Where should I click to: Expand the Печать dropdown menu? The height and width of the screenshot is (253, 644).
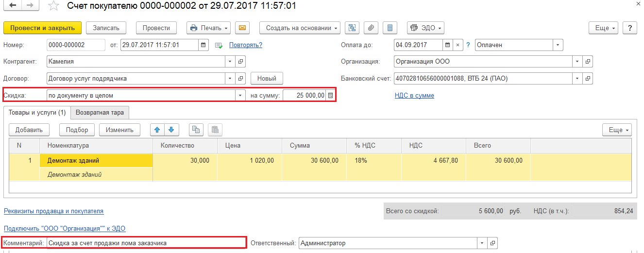(208, 28)
